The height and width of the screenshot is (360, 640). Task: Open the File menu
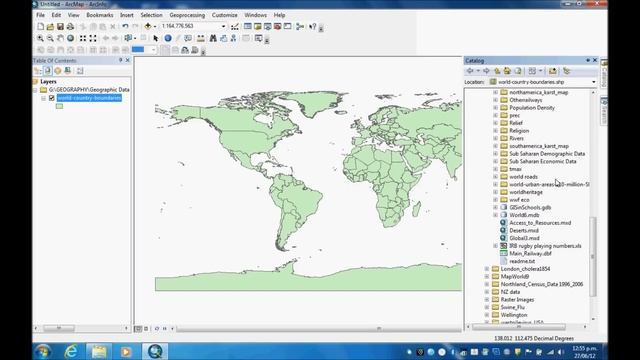tap(40, 15)
